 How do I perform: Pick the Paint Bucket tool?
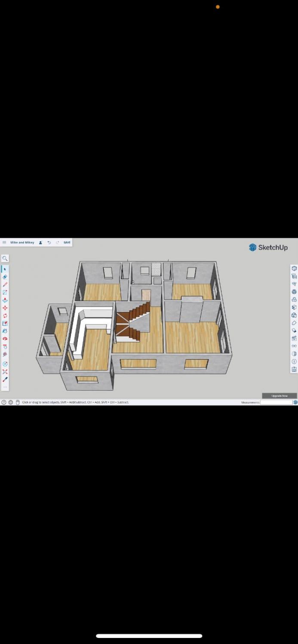click(x=5, y=331)
